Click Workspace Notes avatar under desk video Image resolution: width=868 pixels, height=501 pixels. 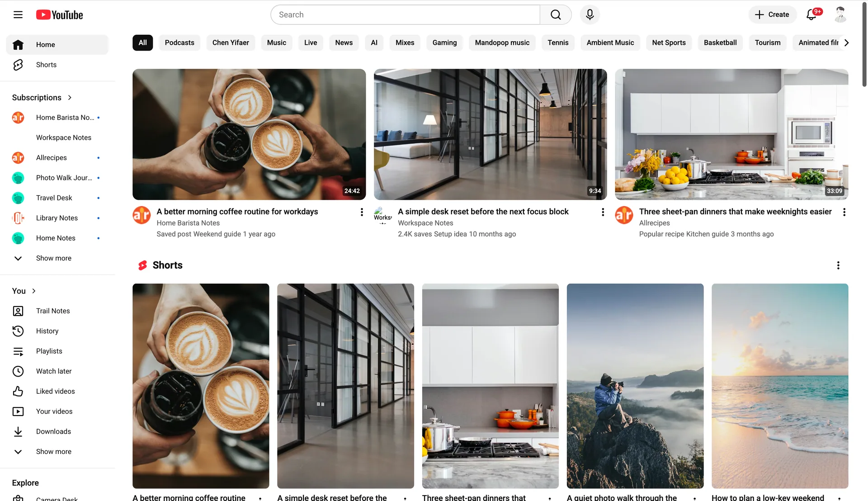coord(383,215)
